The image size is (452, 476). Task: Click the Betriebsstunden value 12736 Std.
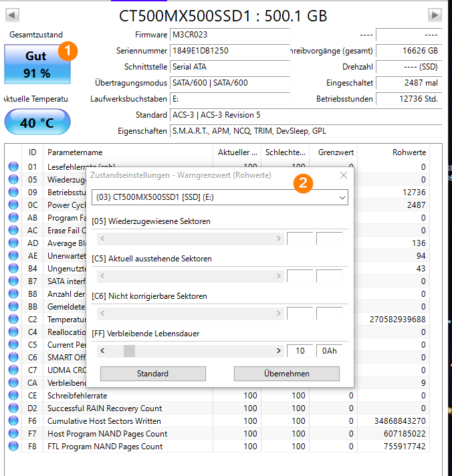409,99
